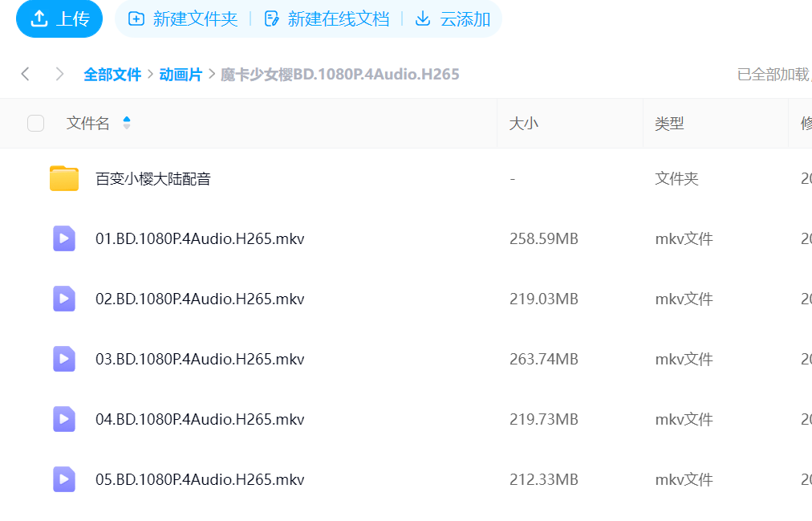Image resolution: width=812 pixels, height=521 pixels.
Task: Click the video icon of 03.BD.1080P episode
Action: click(63, 359)
